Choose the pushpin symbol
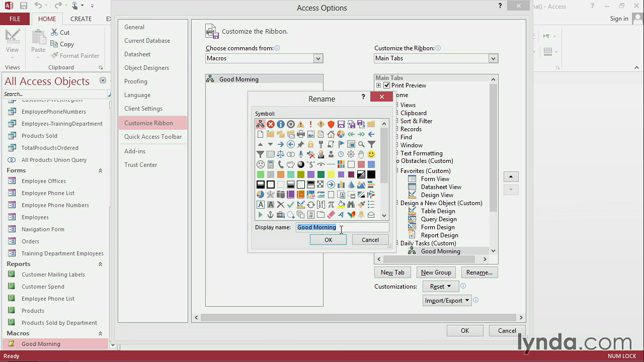 [x=301, y=144]
